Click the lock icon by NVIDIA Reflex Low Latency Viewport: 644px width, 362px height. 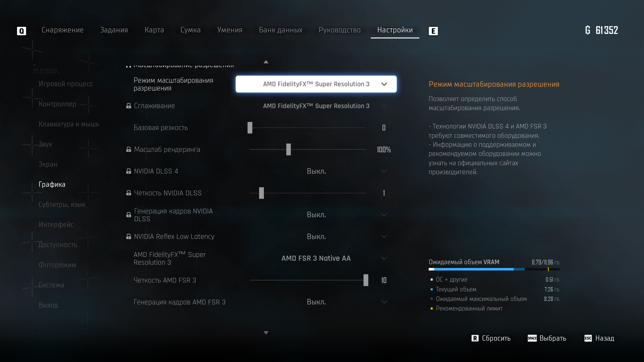129,237
